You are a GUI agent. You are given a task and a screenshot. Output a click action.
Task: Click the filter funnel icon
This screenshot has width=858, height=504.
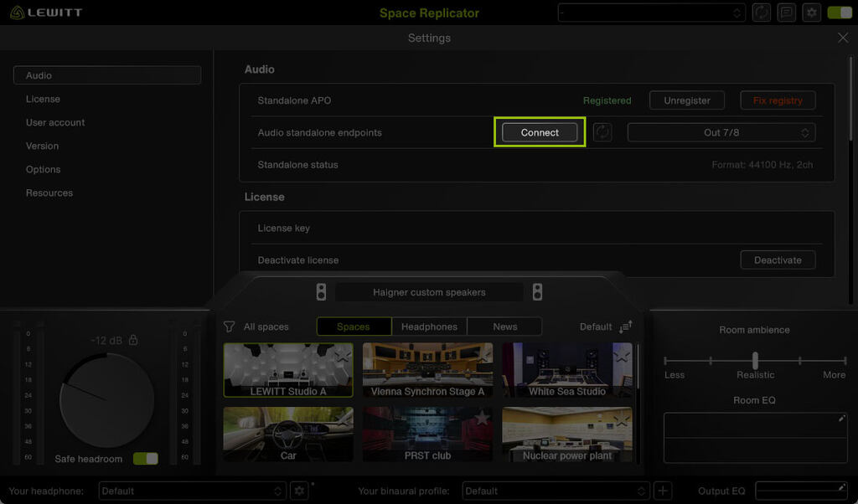[x=229, y=327]
